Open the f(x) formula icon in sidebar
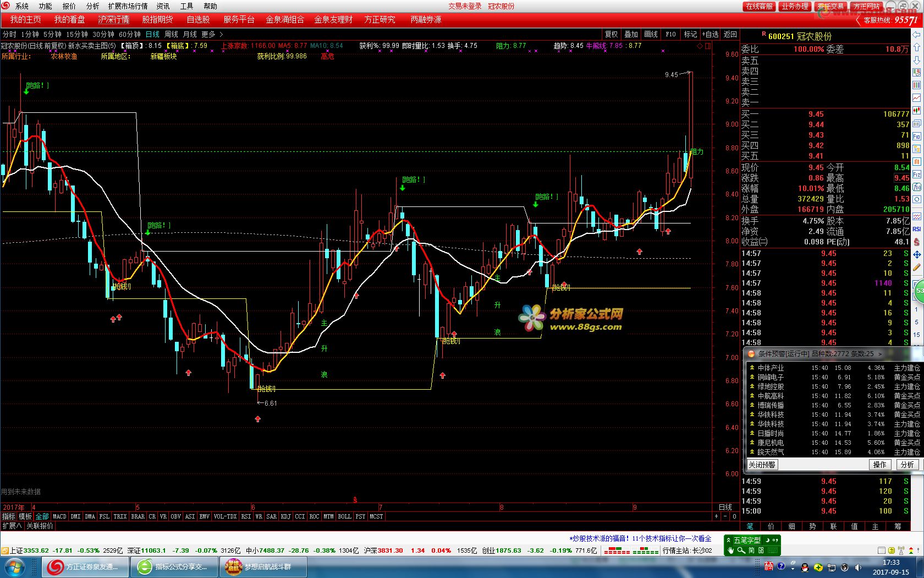The width and height of the screenshot is (924, 578). click(916, 187)
